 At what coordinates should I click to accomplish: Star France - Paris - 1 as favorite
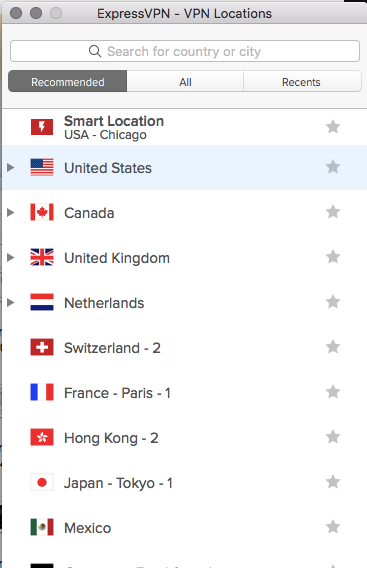click(333, 392)
